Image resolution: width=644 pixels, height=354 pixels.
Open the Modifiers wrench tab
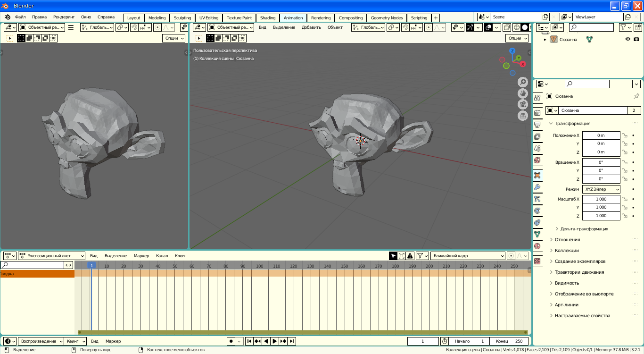click(x=537, y=187)
